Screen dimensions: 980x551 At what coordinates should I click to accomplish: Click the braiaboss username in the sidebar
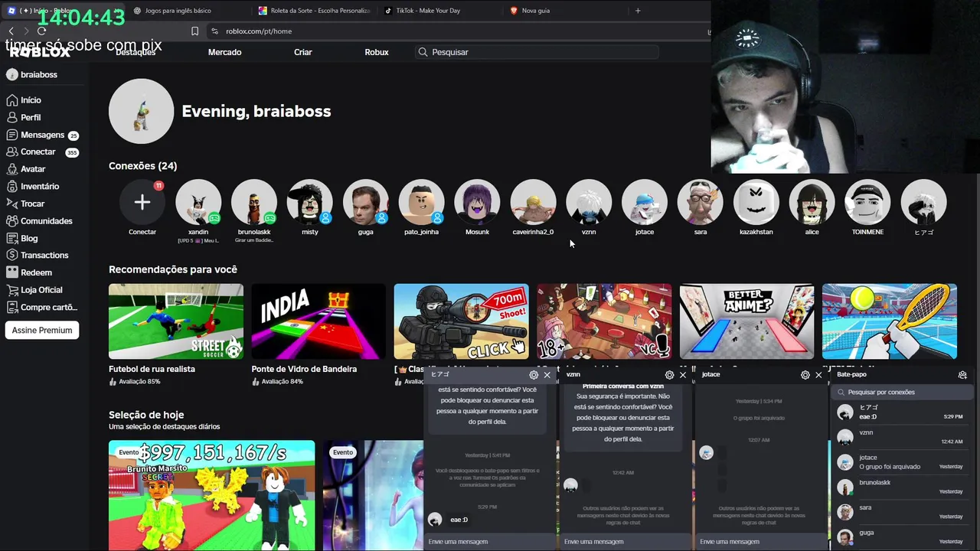pos(39,75)
